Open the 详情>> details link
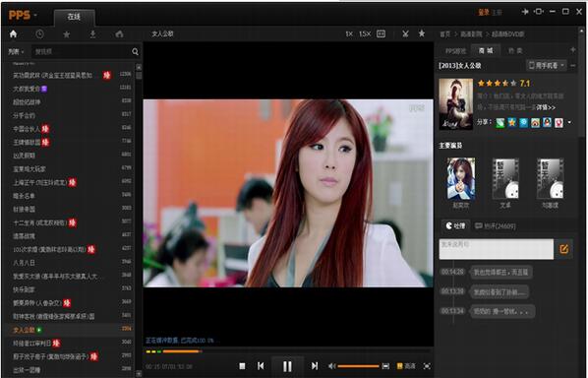Viewport: 588px width, 378px height. click(x=546, y=107)
